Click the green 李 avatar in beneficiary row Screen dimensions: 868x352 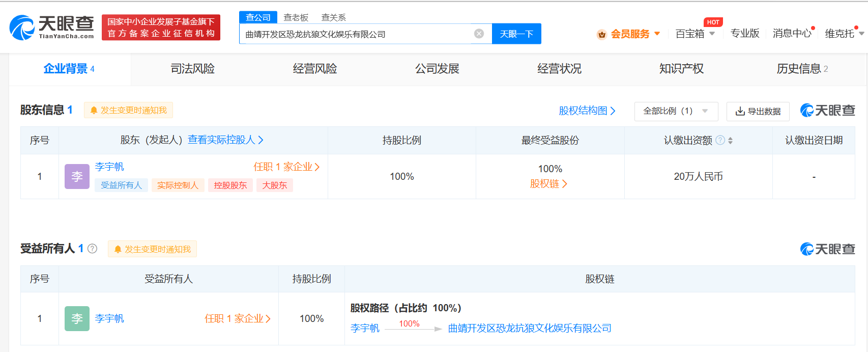coord(77,319)
